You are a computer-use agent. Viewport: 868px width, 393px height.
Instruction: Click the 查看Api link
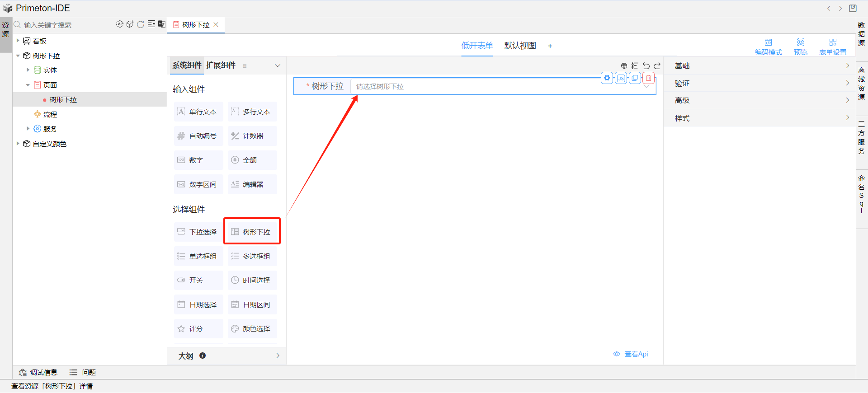click(x=635, y=354)
